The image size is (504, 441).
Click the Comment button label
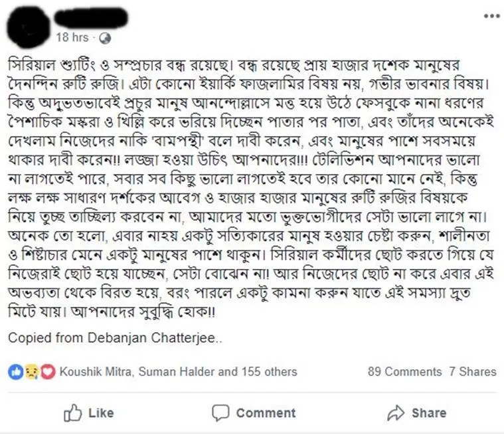(266, 413)
